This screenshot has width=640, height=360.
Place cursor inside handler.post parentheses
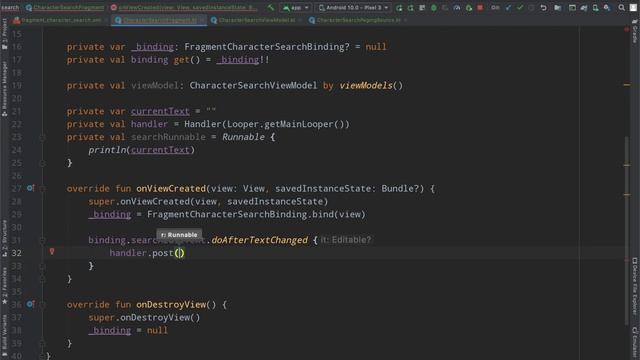click(x=180, y=253)
